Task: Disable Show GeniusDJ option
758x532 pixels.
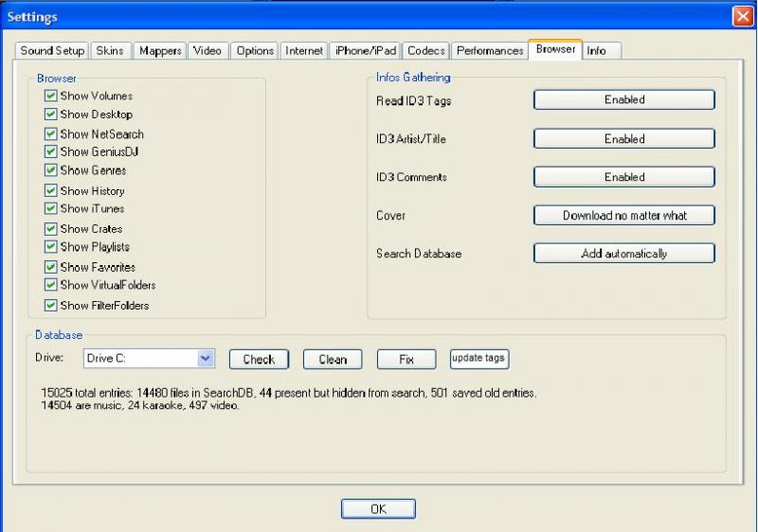Action: click(x=51, y=151)
